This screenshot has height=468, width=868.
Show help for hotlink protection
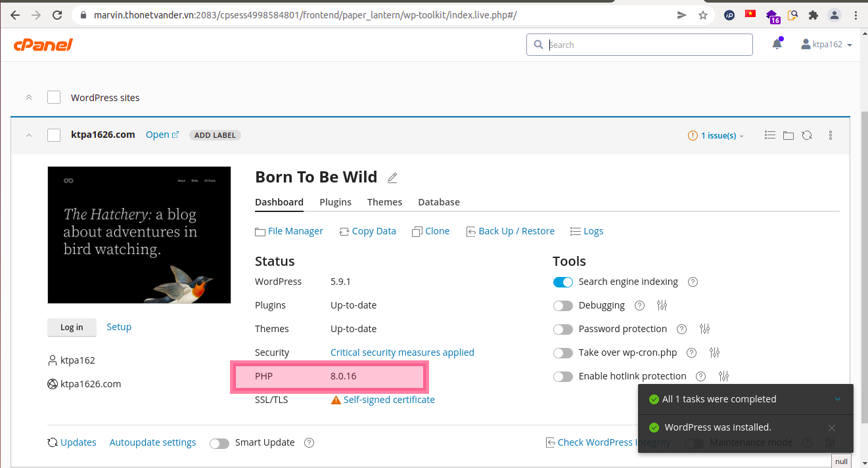click(700, 376)
